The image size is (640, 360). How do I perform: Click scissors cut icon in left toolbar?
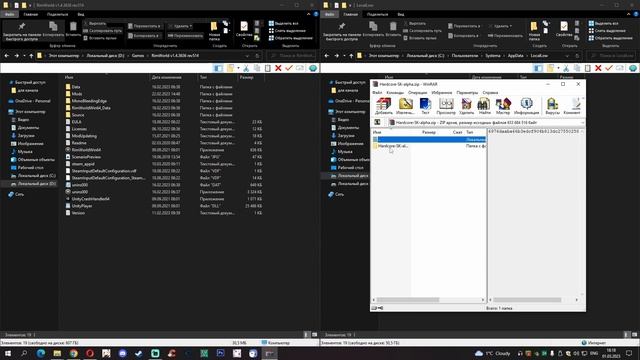pos(246,68)
